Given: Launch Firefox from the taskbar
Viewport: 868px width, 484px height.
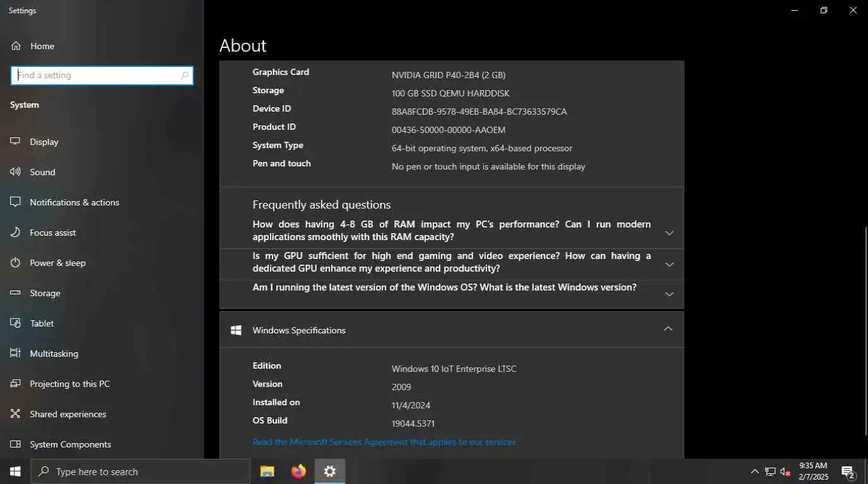Looking at the screenshot, I should [298, 471].
